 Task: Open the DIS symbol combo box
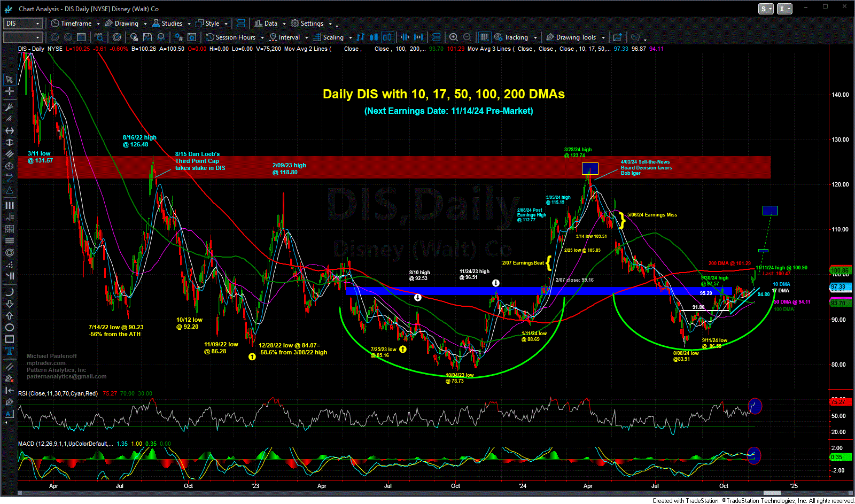(x=22, y=24)
